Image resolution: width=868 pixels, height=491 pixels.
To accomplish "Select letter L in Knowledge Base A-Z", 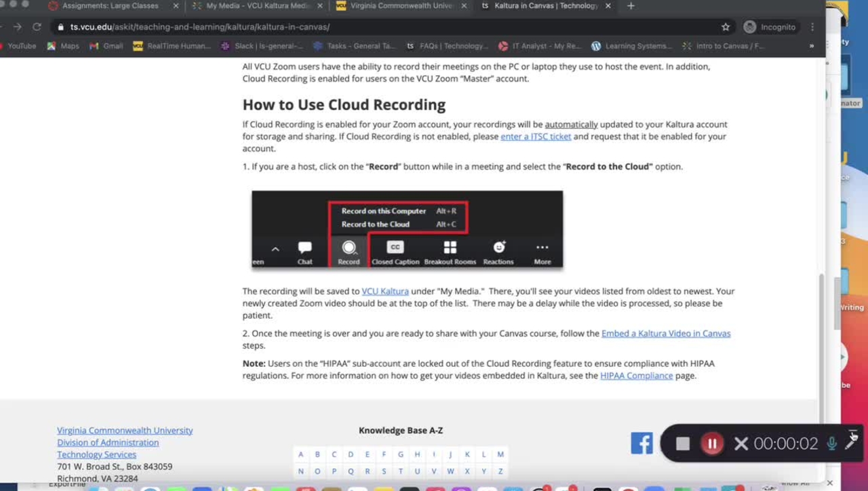I will 484,454.
